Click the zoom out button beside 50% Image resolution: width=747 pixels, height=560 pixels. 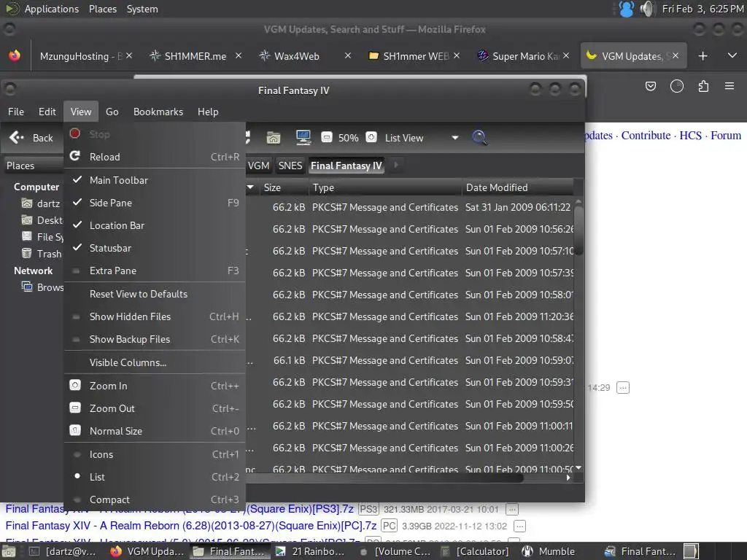[x=326, y=137]
